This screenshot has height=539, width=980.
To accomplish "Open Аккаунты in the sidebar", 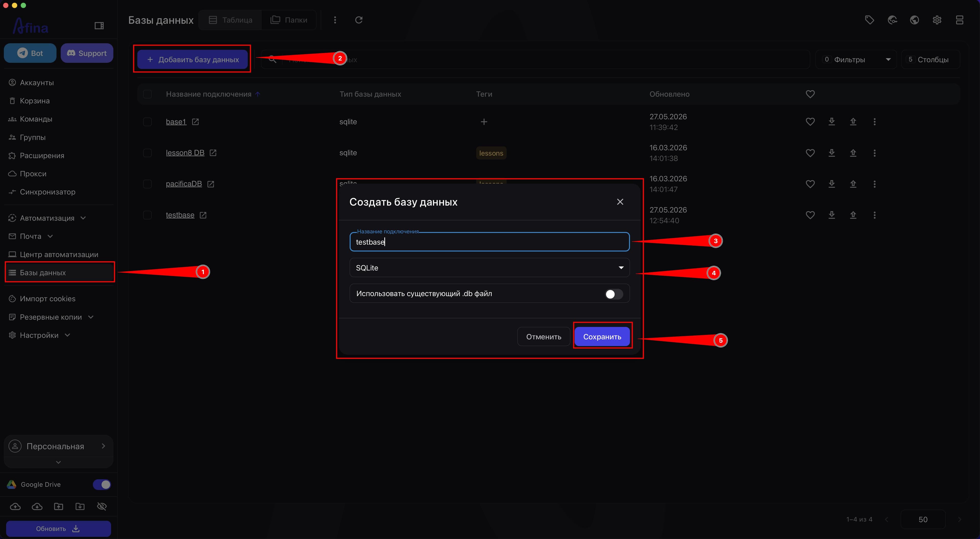I will 37,83.
